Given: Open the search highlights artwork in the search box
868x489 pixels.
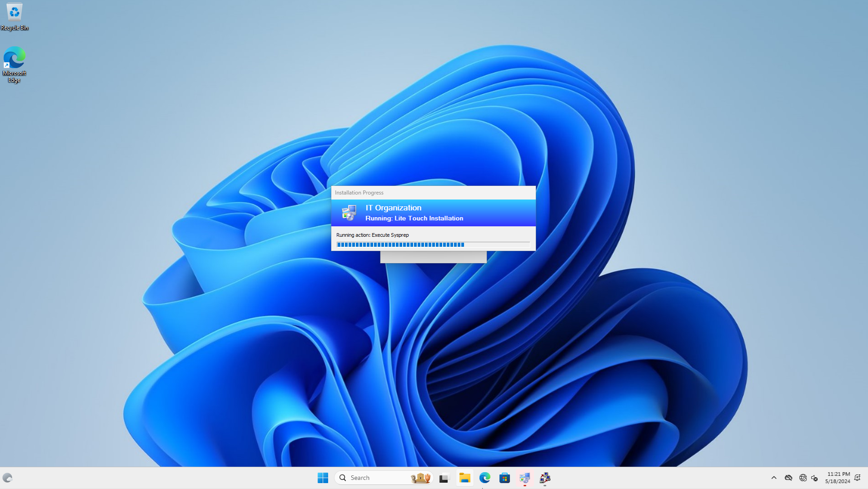Looking at the screenshot, I should click(420, 478).
